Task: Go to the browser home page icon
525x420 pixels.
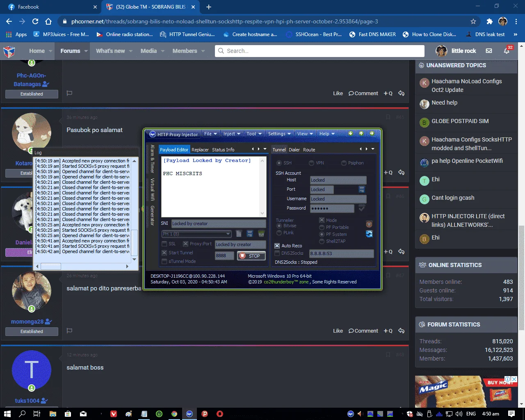Action: coord(48,21)
